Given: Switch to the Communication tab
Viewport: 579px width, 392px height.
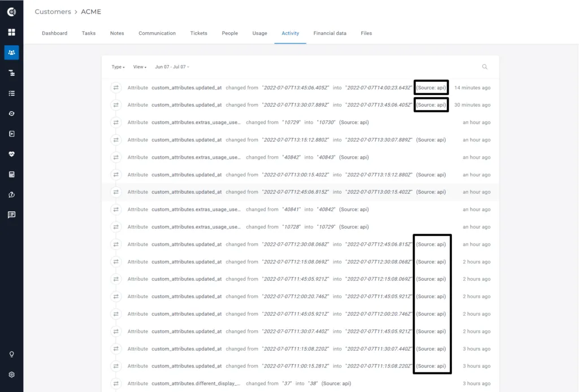Looking at the screenshot, I should click(x=157, y=33).
